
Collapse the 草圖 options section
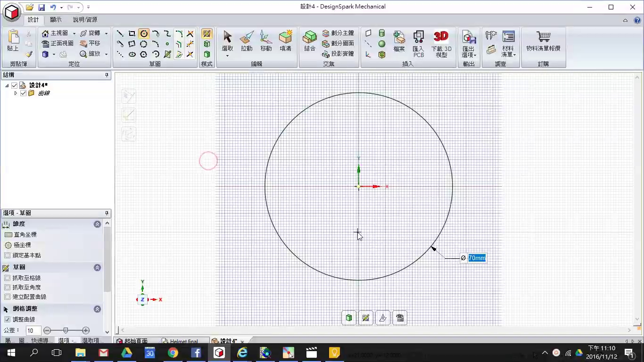click(x=97, y=268)
